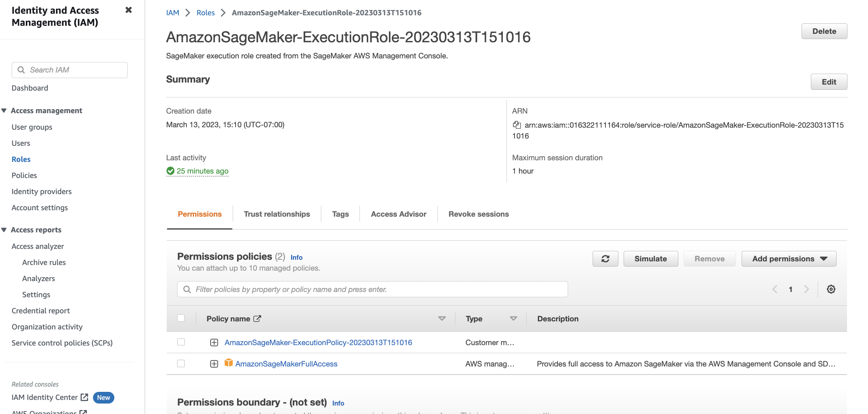
Task: Open the AmazonSageMaker-ExecutionPolicy-20230313T151016 policy link
Action: click(318, 342)
